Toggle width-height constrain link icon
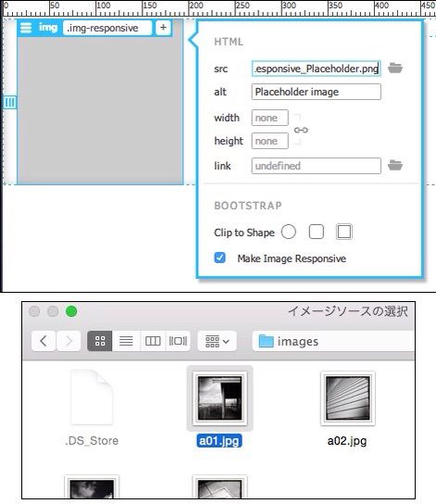 (301, 130)
